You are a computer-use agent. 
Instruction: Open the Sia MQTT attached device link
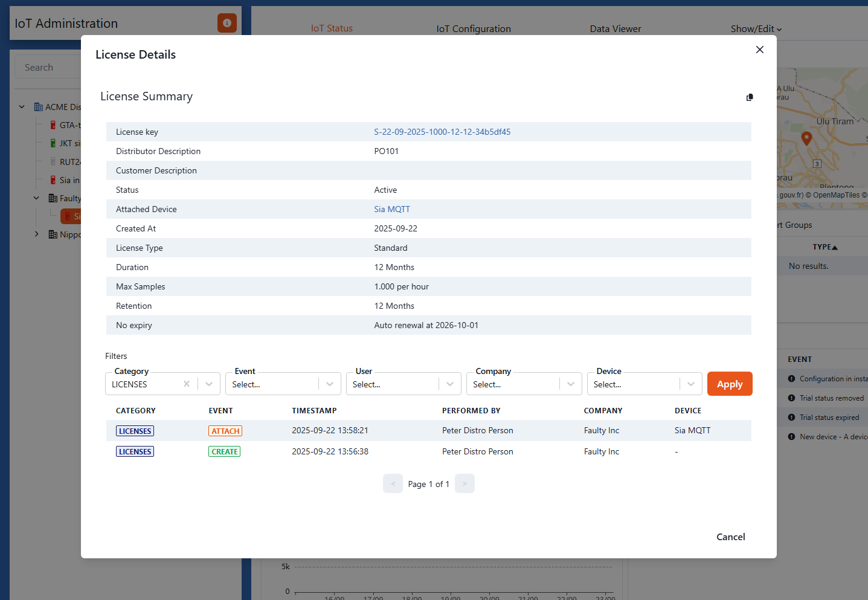(391, 209)
